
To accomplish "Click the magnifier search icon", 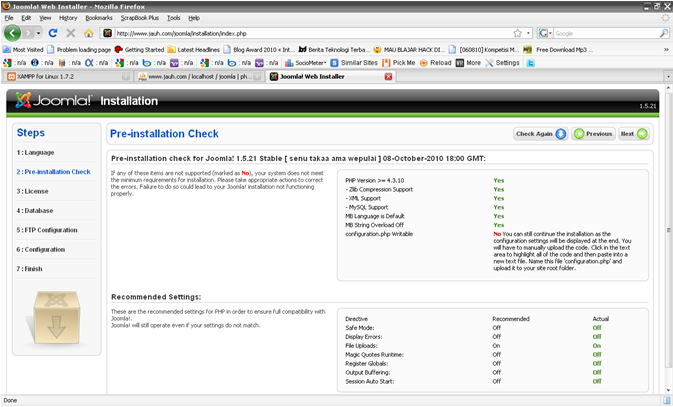I will (x=664, y=33).
